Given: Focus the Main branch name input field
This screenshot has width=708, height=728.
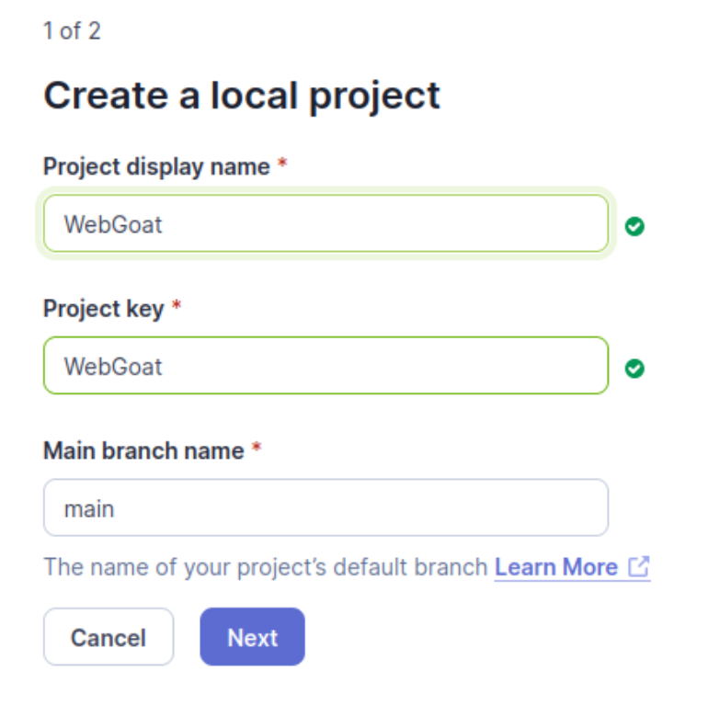Looking at the screenshot, I should (326, 507).
